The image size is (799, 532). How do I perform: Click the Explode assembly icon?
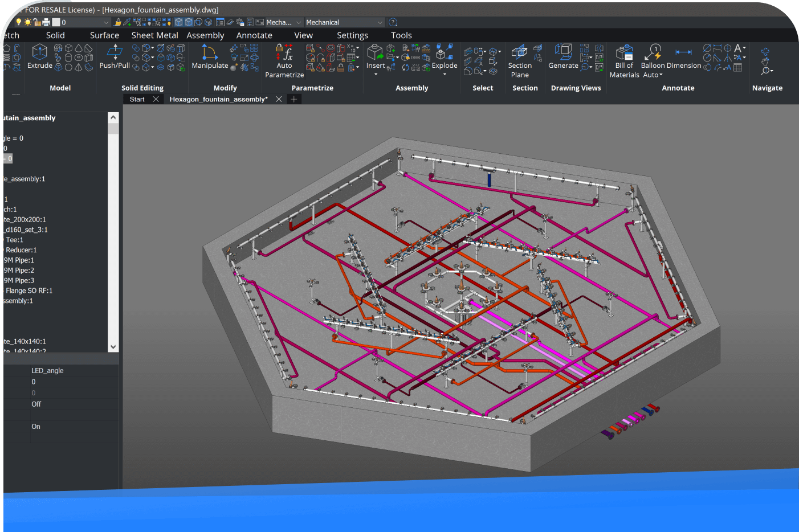(x=444, y=52)
